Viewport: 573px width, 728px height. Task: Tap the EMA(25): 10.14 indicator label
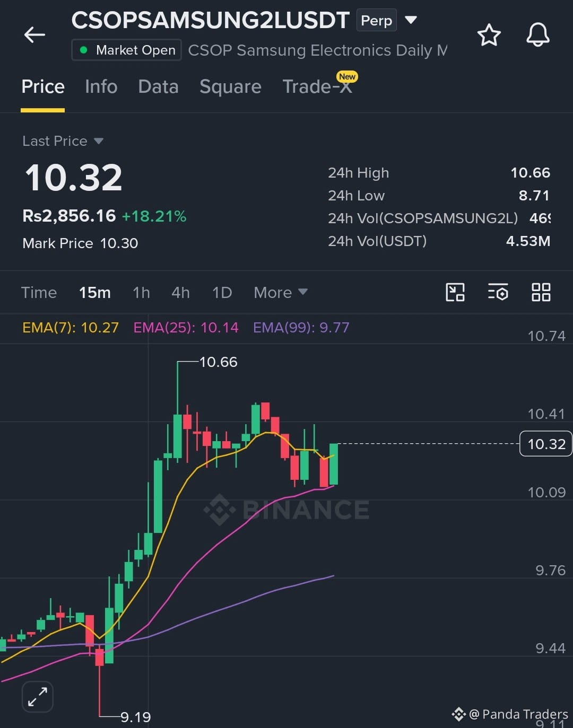(186, 327)
